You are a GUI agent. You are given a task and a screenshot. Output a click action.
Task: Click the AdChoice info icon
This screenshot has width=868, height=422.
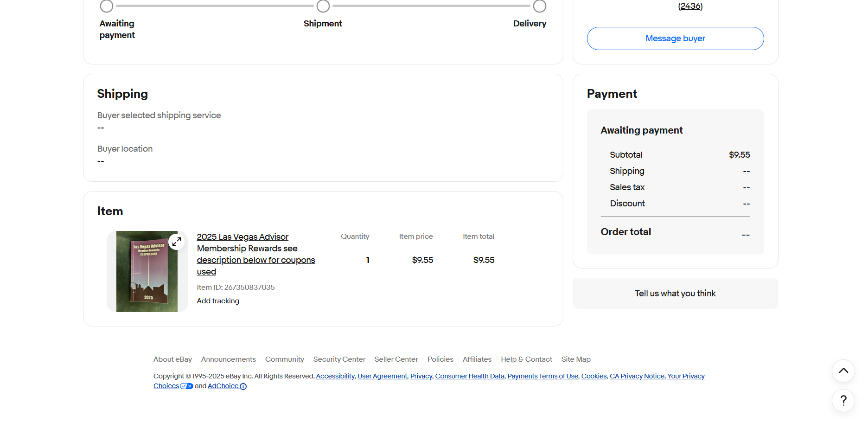pyautogui.click(x=243, y=386)
